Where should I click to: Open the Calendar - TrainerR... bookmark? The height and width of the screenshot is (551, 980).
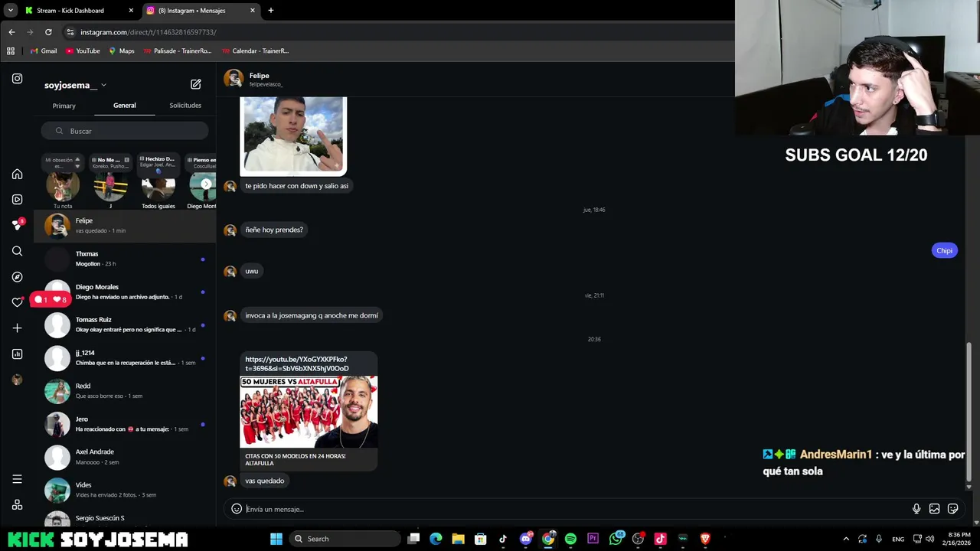pyautogui.click(x=256, y=51)
